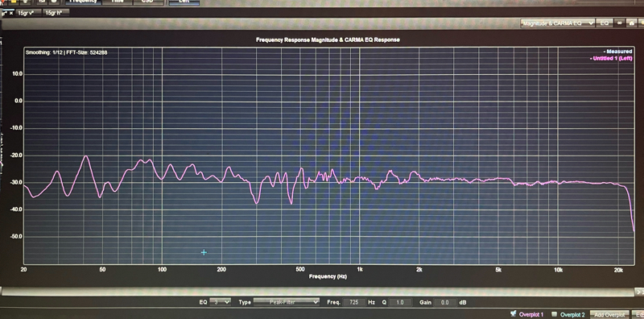Click the Gain field showing 0.0
The width and height of the screenshot is (644, 319).
tap(445, 302)
